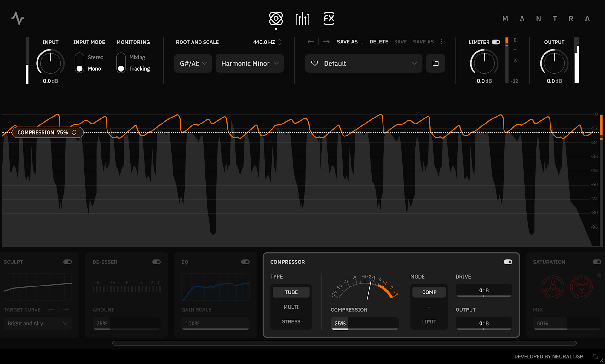Open the FX section icon
The height and width of the screenshot is (364, 605).
[x=329, y=19]
